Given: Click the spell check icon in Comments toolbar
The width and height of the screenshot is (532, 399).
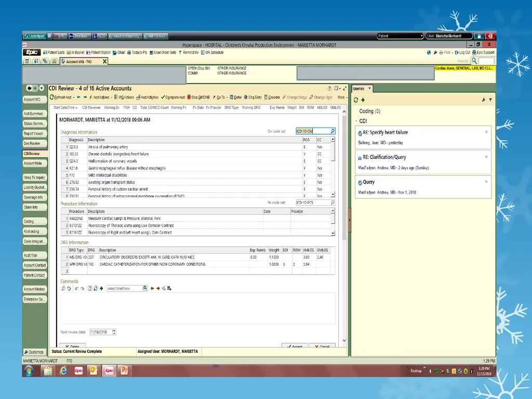Looking at the screenshot, I should coord(69,288).
